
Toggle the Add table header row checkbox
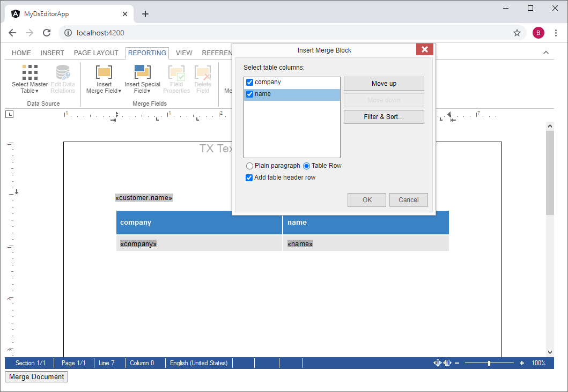tap(249, 177)
